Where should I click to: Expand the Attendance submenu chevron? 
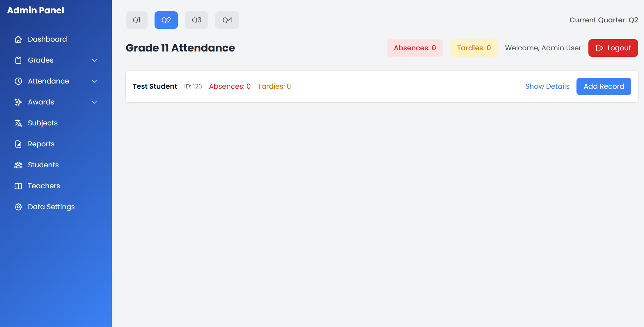(x=94, y=81)
